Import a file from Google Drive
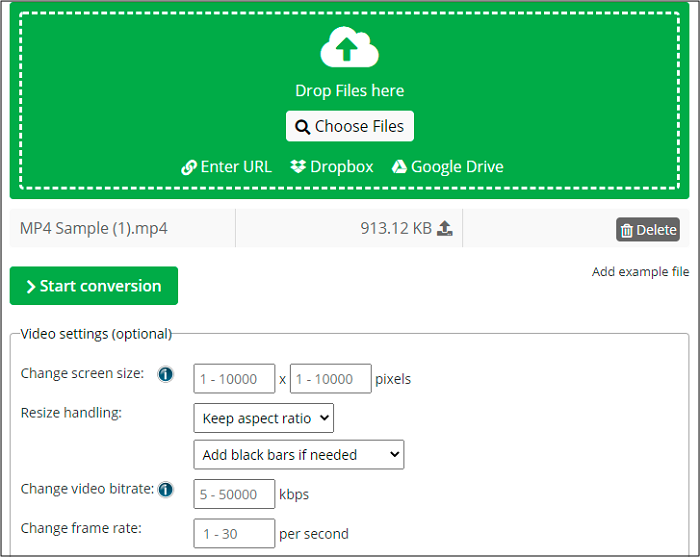This screenshot has width=700, height=557. (x=447, y=167)
